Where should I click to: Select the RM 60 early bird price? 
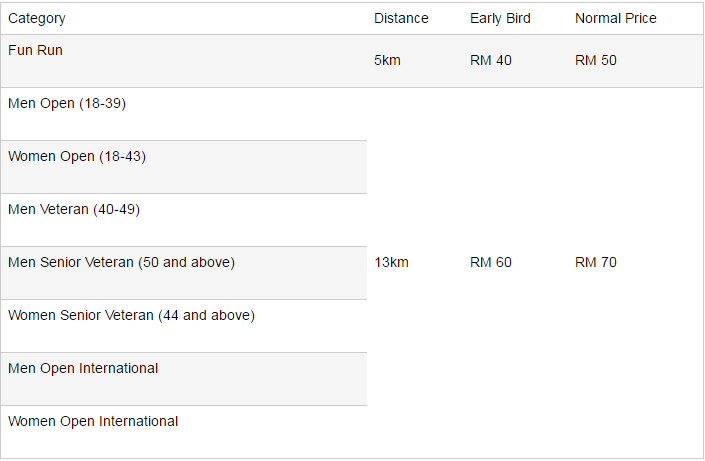[x=490, y=262]
